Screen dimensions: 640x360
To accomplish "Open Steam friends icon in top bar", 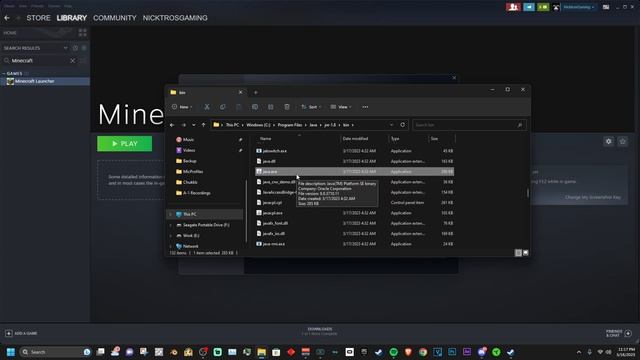I will click(513, 7).
